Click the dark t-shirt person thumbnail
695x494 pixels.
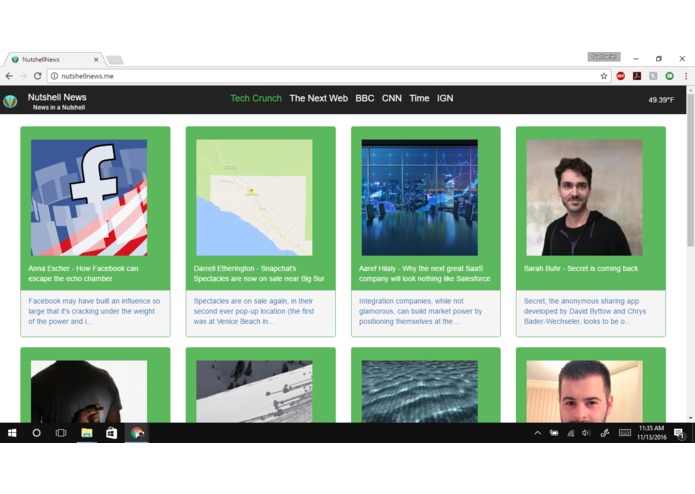click(89, 392)
